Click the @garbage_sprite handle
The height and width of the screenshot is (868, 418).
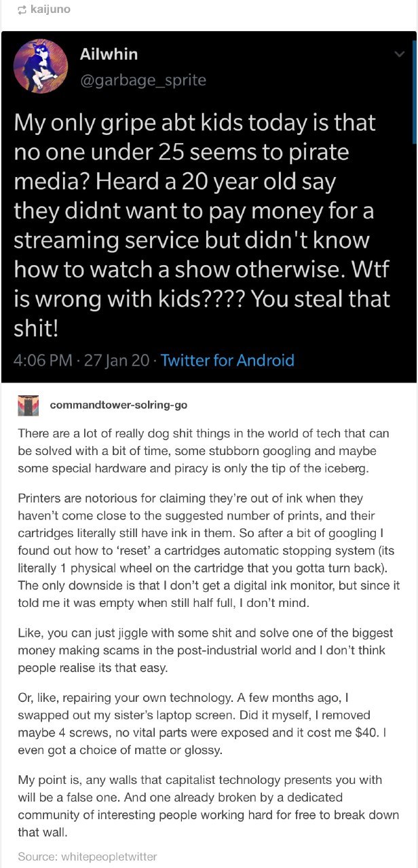[143, 80]
